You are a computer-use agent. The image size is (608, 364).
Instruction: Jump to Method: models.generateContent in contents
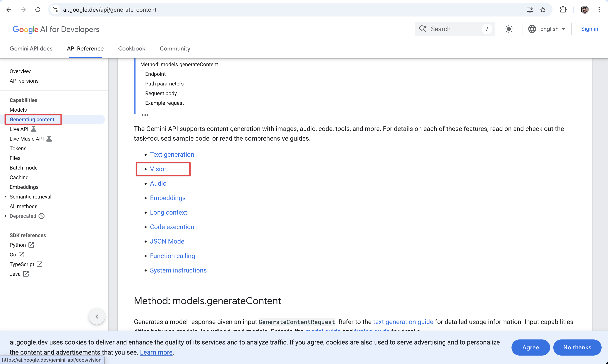point(179,65)
